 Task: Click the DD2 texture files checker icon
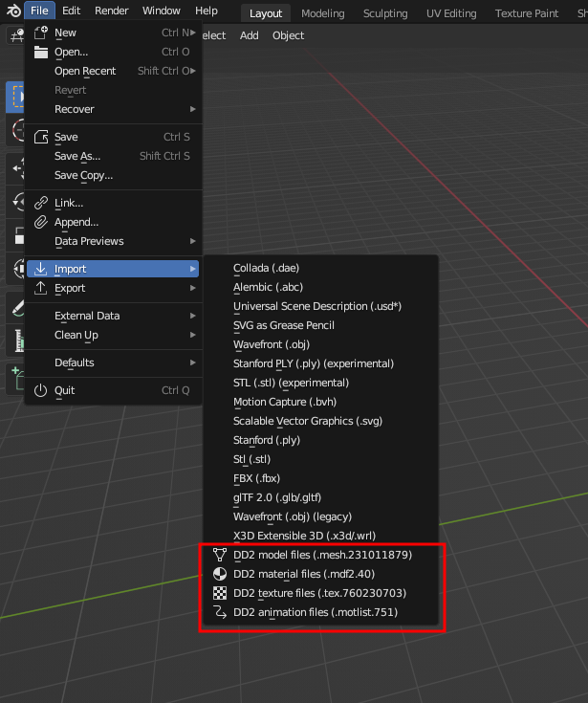coord(220,593)
